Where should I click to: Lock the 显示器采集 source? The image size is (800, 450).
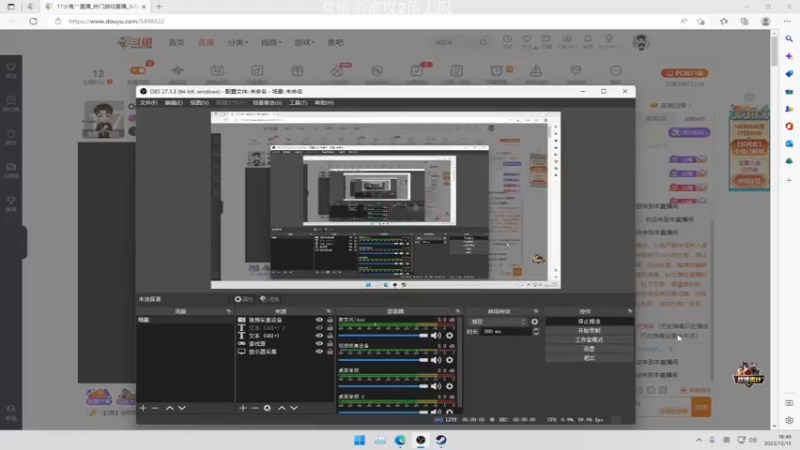pos(330,352)
